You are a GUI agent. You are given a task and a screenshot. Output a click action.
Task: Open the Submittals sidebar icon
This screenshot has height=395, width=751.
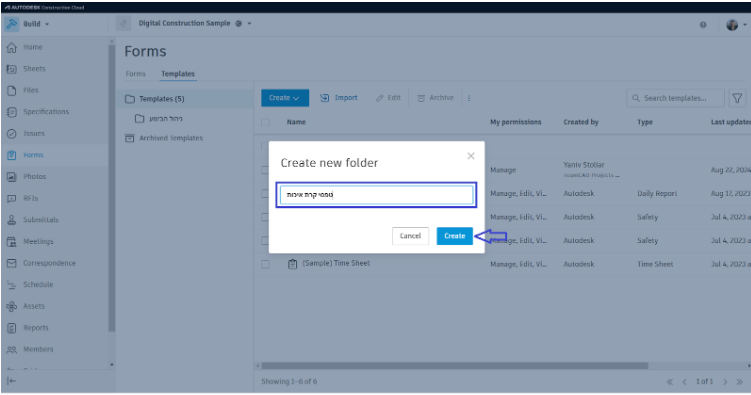(11, 220)
